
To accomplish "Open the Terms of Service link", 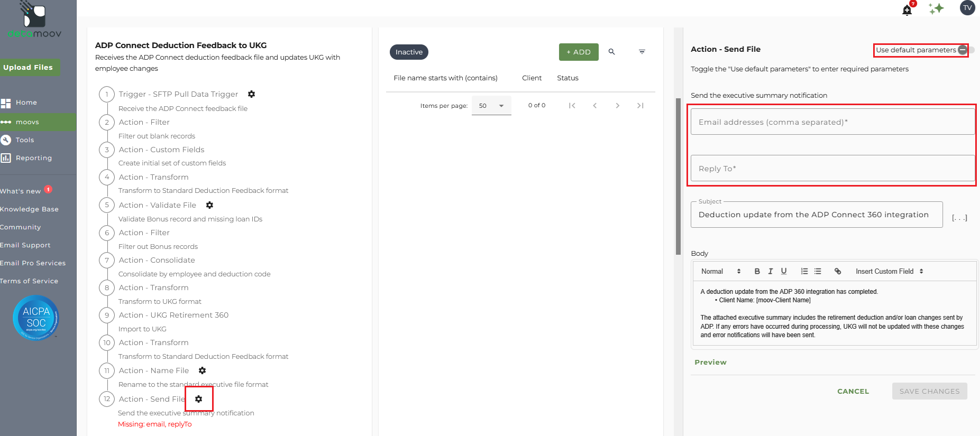I will [29, 281].
